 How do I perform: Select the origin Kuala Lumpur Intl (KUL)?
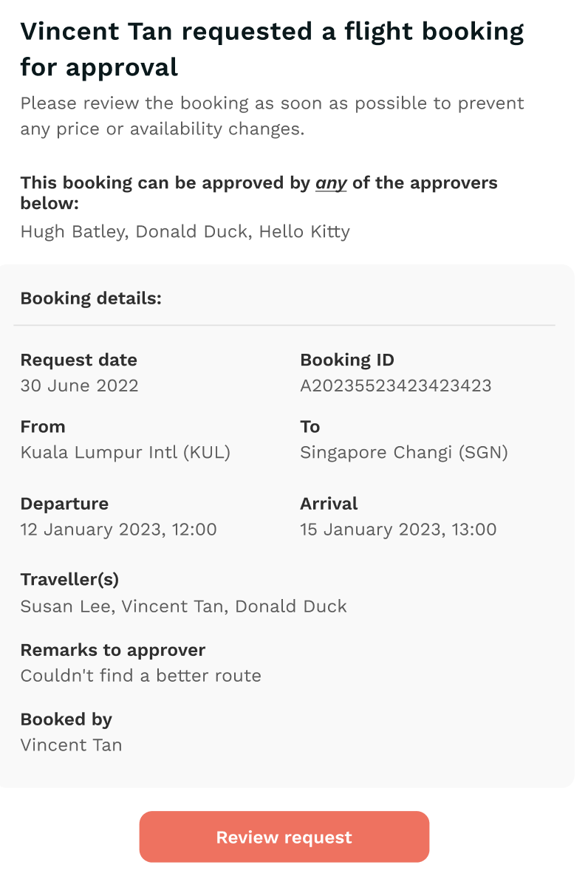(x=125, y=452)
